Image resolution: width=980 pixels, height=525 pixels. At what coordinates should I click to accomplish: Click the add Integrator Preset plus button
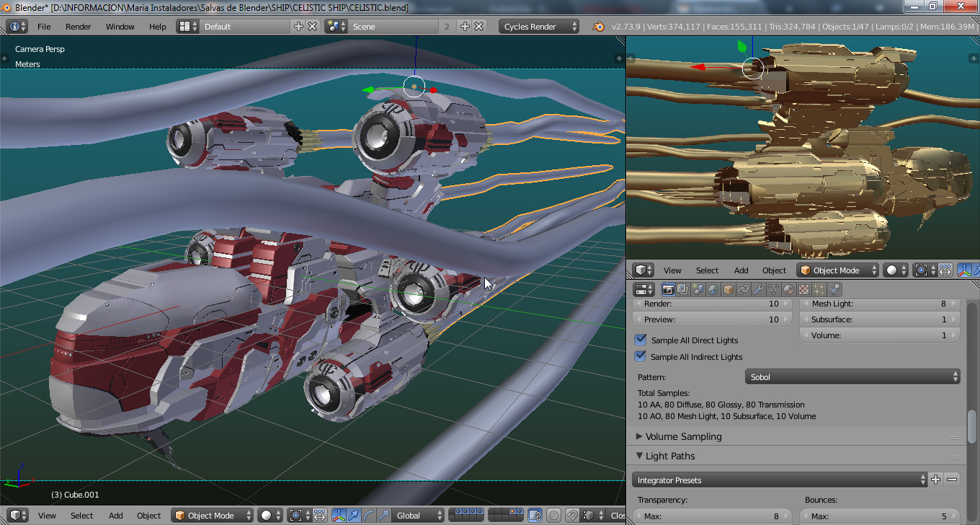(935, 480)
